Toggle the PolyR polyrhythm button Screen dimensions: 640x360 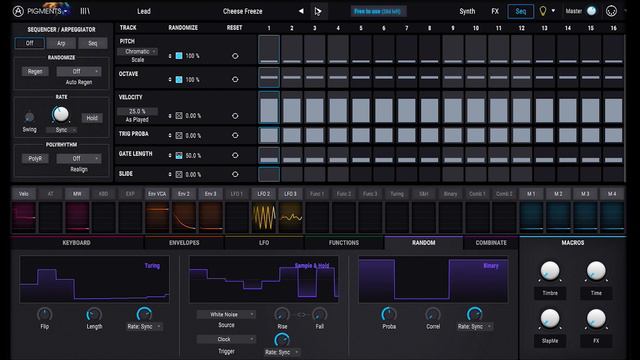coord(35,158)
